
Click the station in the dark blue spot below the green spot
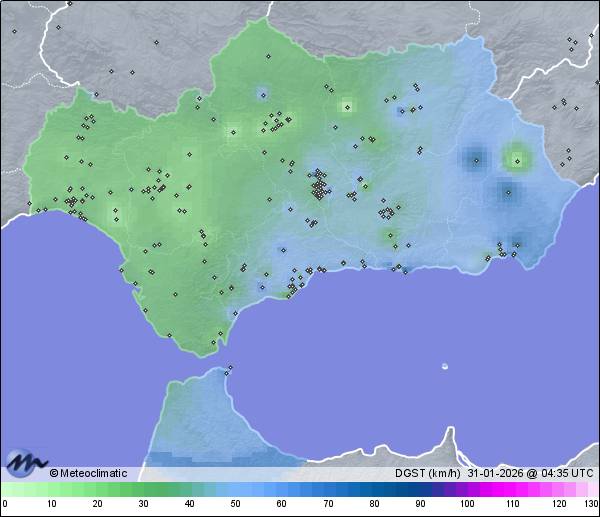click(508, 193)
